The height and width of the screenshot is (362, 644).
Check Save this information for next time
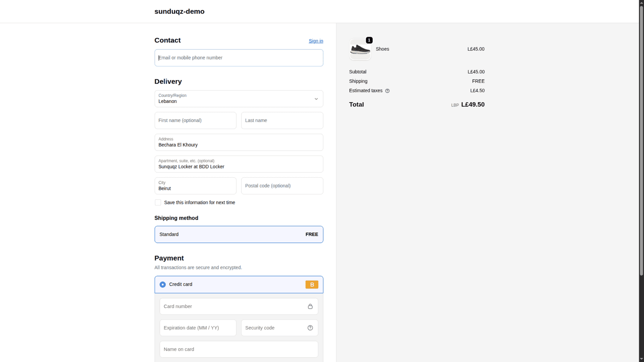pyautogui.click(x=158, y=202)
